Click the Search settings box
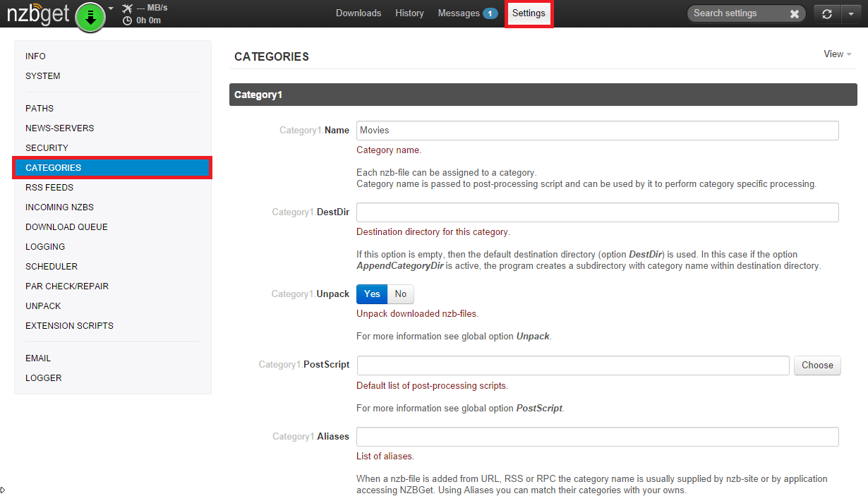The height and width of the screenshot is (501, 868). click(x=737, y=13)
